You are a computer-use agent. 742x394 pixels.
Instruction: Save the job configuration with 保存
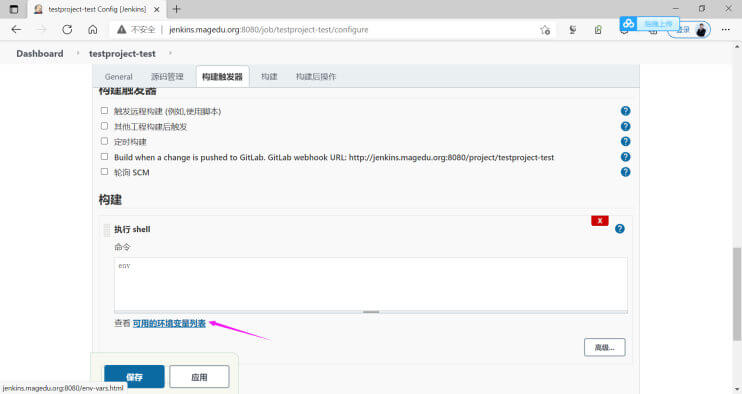134,377
